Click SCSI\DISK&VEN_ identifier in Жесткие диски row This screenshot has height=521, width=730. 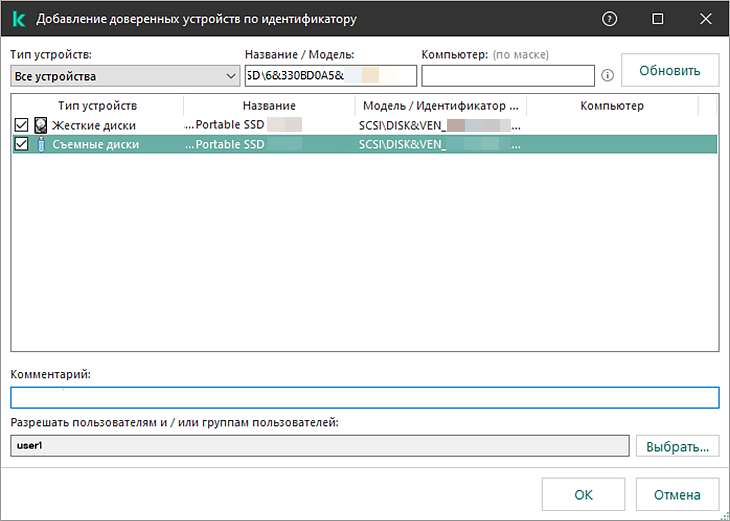pyautogui.click(x=402, y=126)
